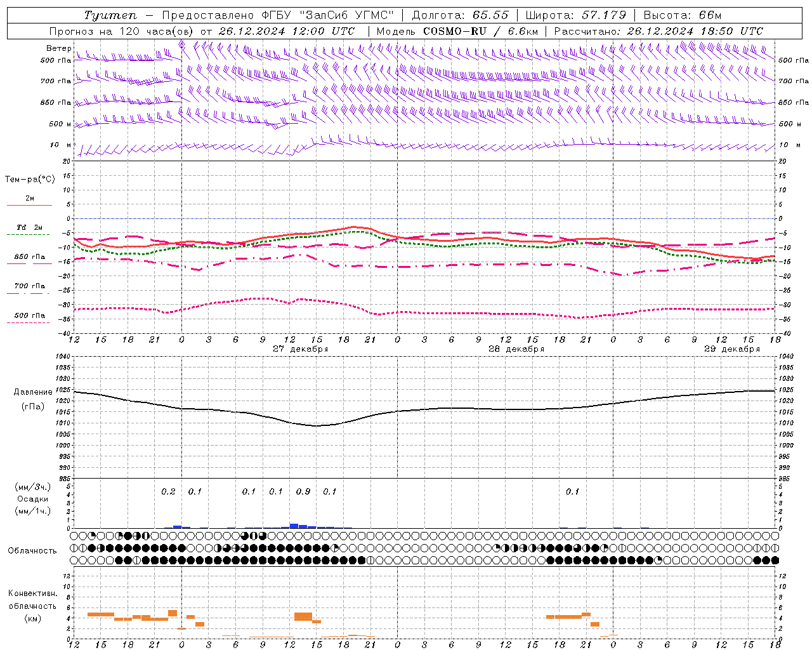
Task: Click the "Ветер" wind section label
Action: [x=59, y=48]
